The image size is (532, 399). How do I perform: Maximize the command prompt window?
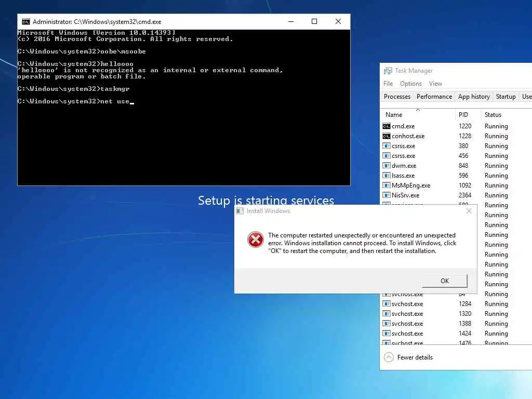314,21
